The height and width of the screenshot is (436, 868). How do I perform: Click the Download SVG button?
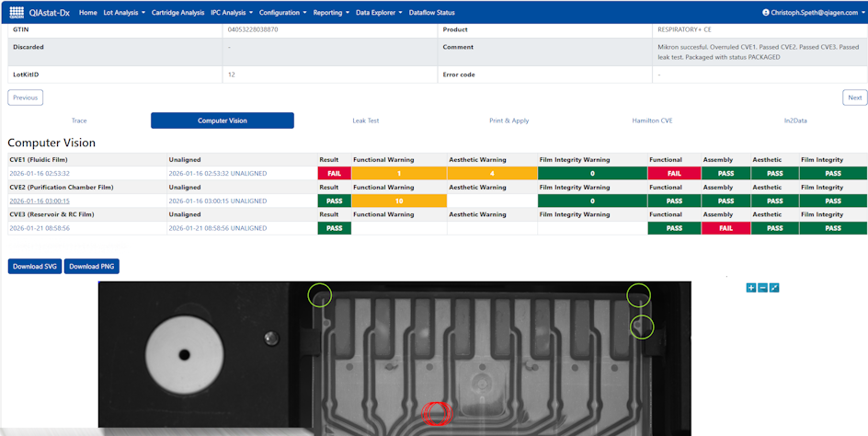(35, 267)
